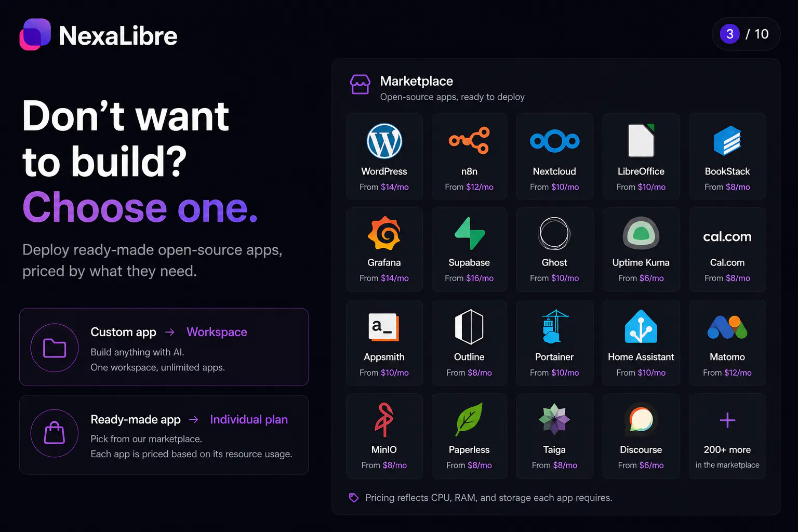Click the pricing footnote about CPU, RAM, storage
This screenshot has width=798, height=532.
[x=489, y=498]
